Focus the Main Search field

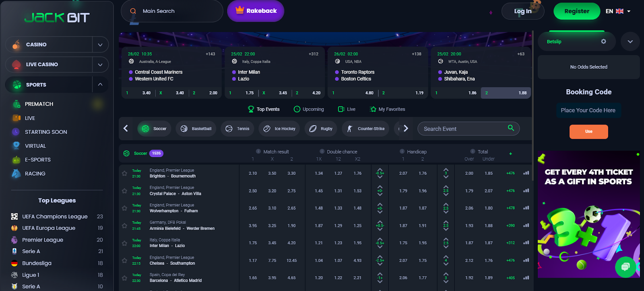pyautogui.click(x=172, y=11)
